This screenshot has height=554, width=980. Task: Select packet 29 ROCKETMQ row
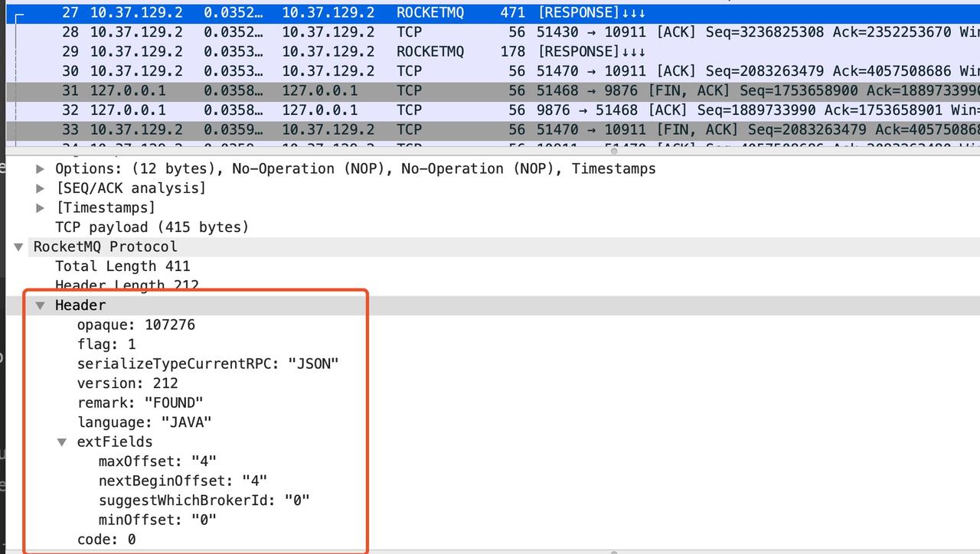[493, 51]
